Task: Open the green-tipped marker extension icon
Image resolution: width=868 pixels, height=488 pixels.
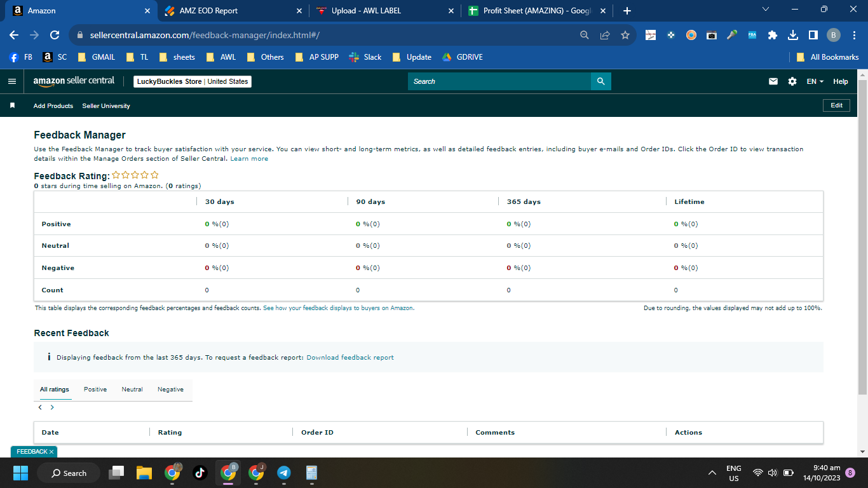Action: click(732, 35)
